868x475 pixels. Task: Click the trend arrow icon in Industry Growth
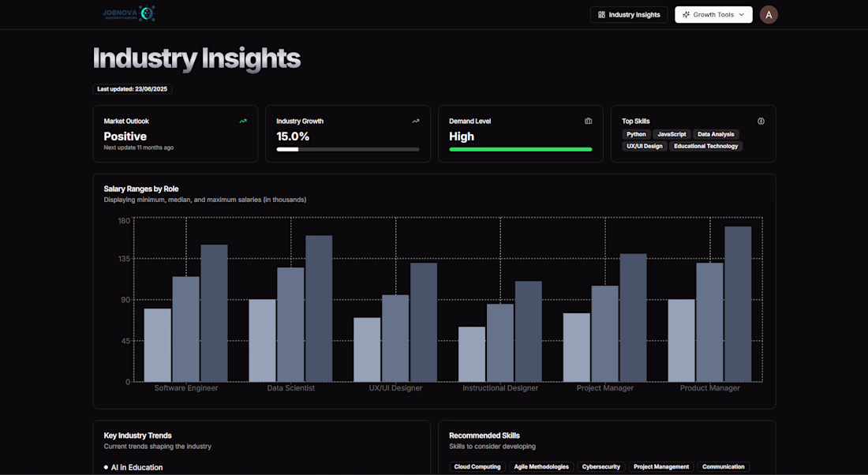[416, 122]
